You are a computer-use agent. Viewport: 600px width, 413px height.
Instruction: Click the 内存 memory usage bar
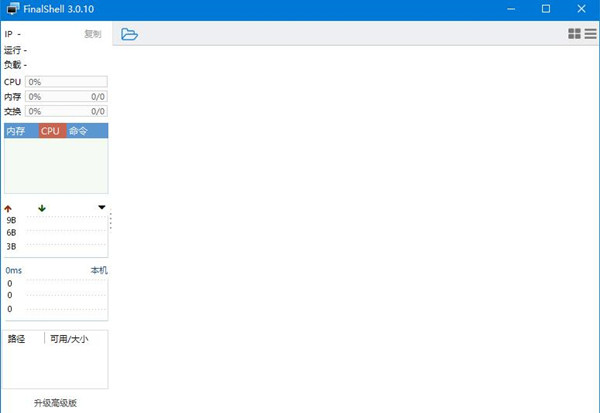(x=66, y=97)
